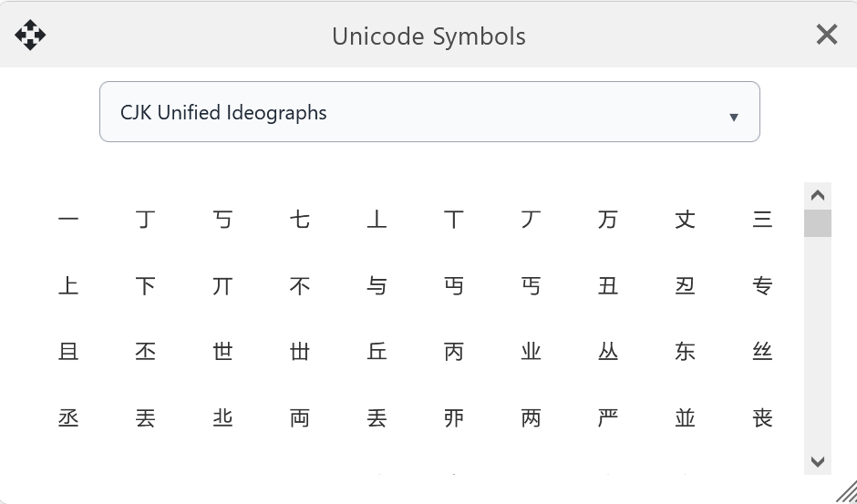
Task: Choose the 上 character
Action: coord(68,286)
